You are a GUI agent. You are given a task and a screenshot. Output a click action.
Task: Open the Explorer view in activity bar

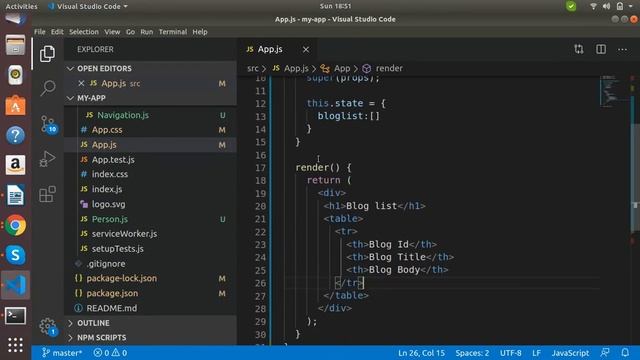[x=47, y=53]
